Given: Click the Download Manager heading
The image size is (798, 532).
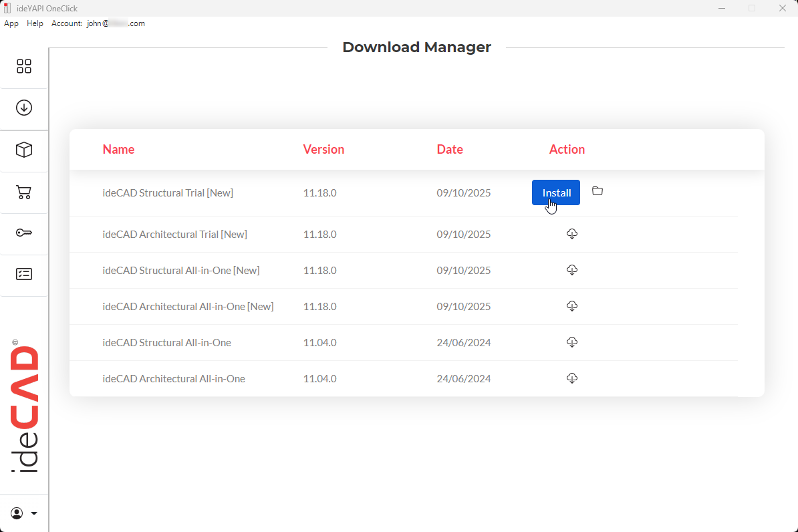Looking at the screenshot, I should [x=417, y=47].
